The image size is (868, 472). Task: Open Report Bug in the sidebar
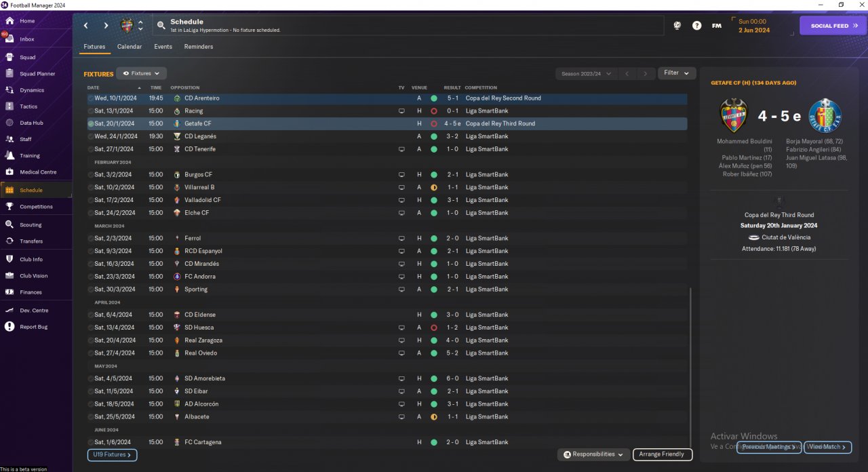click(x=34, y=327)
